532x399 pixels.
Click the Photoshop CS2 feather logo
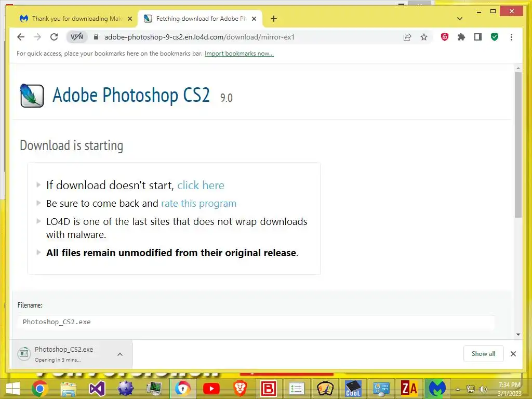point(32,96)
